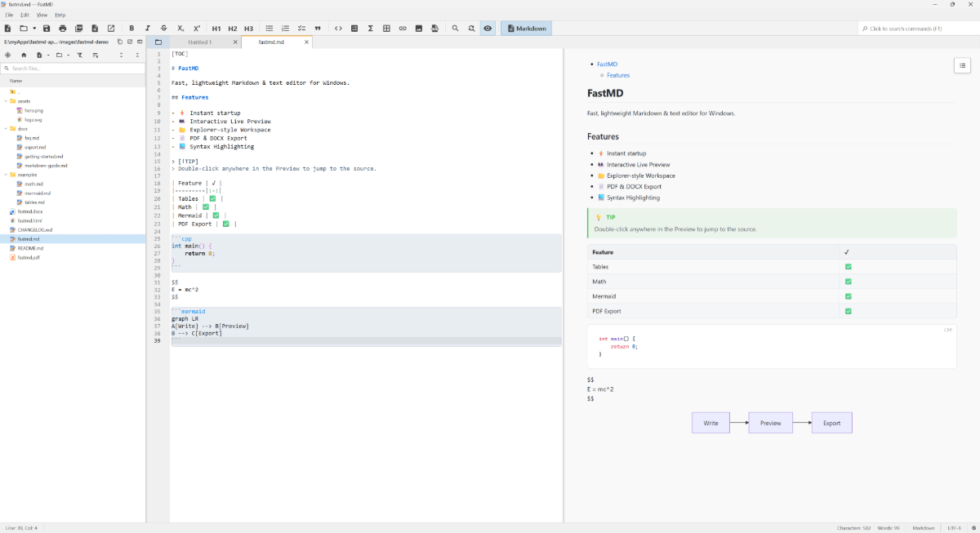Image resolution: width=980 pixels, height=533 pixels.
Task: Insert a task checklist
Action: click(301, 29)
